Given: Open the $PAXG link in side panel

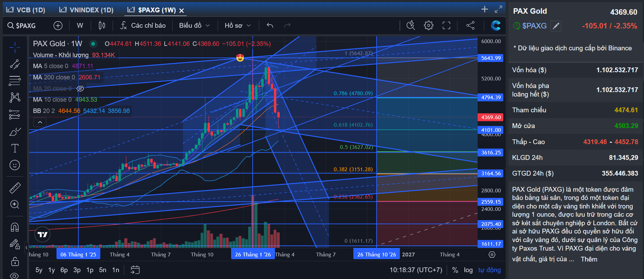Looking at the screenshot, I should click(x=534, y=26).
